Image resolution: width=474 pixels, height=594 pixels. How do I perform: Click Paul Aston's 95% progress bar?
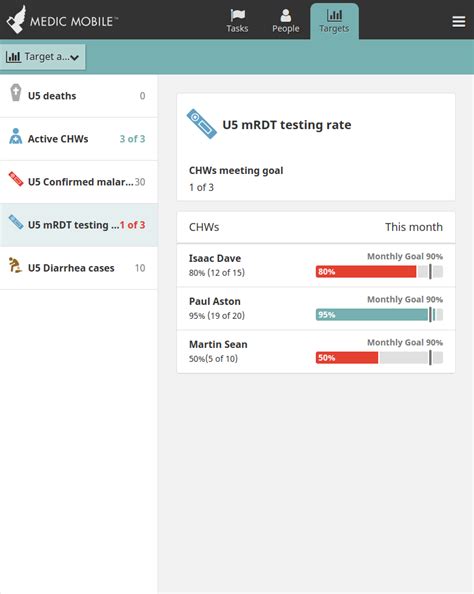379,315
